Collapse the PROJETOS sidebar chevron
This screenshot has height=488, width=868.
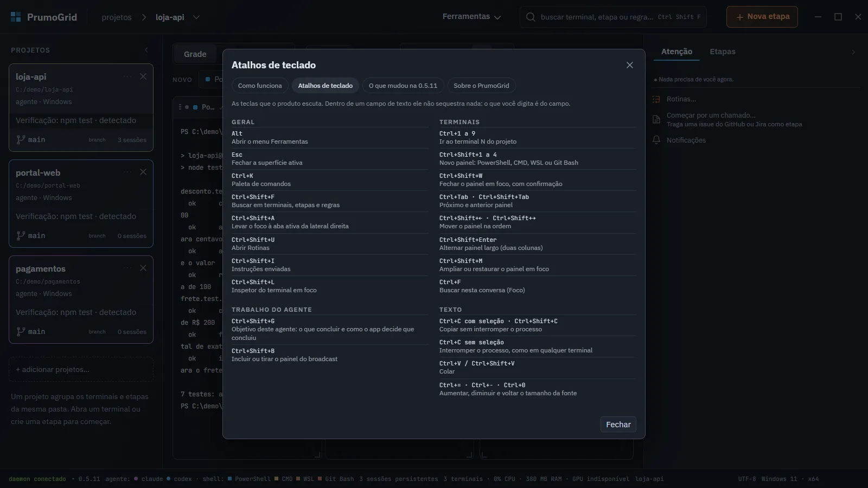(146, 50)
